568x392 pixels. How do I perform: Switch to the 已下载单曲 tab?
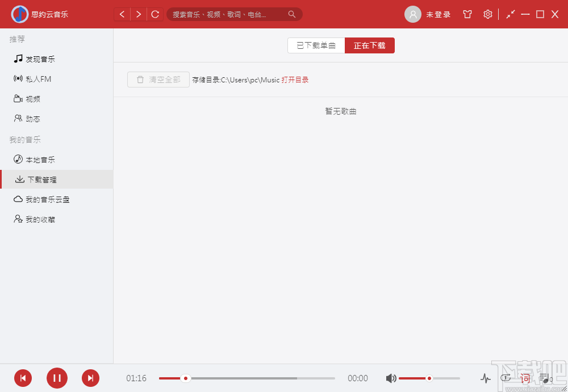pyautogui.click(x=316, y=45)
